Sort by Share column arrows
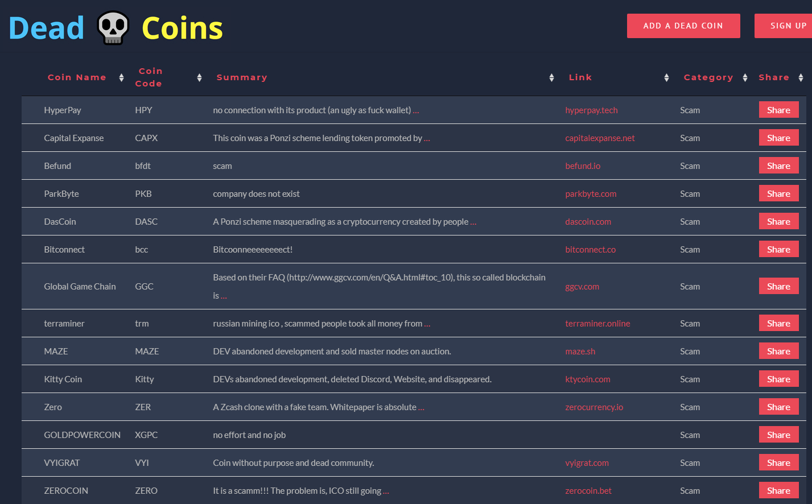Image resolution: width=812 pixels, height=504 pixels. (801, 78)
